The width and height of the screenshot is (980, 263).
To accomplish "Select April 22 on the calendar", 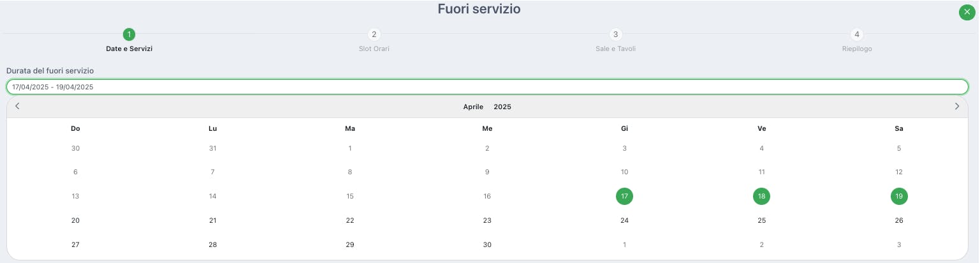I will coord(350,221).
